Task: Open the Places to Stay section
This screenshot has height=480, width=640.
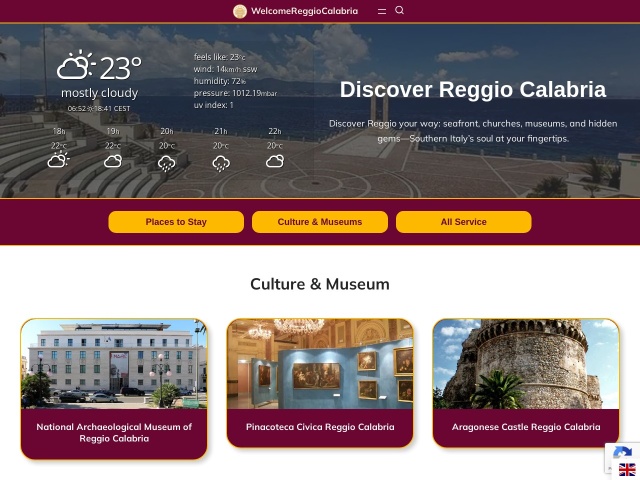Action: point(176,222)
